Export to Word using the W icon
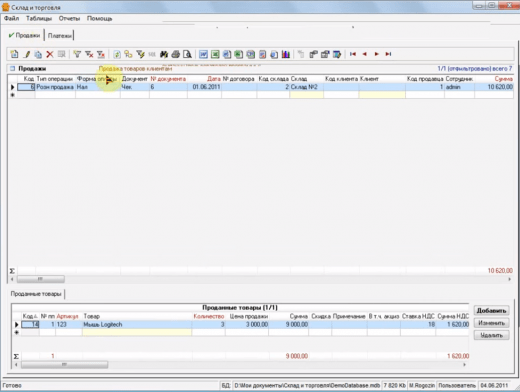520x392 pixels. tap(203, 54)
